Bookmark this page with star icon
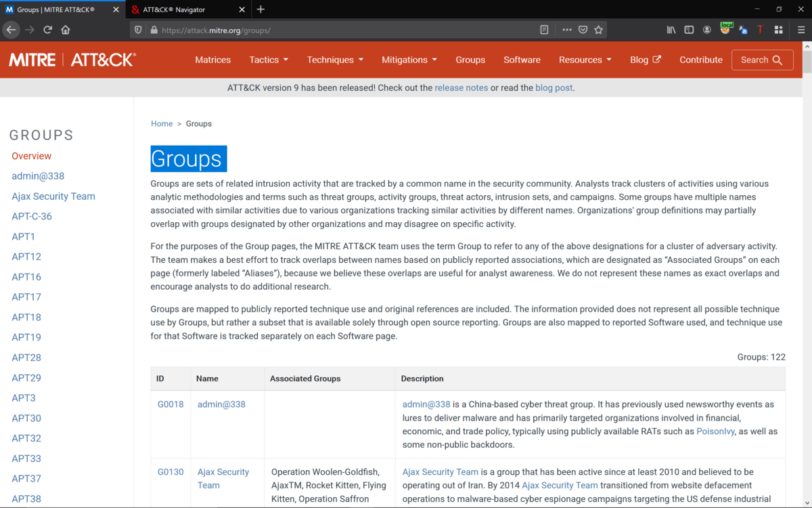The height and width of the screenshot is (508, 812). [x=598, y=30]
